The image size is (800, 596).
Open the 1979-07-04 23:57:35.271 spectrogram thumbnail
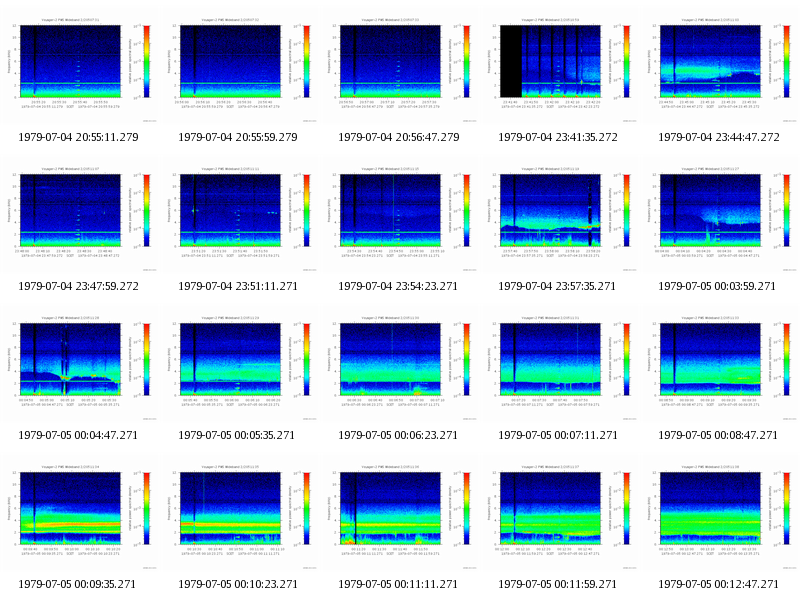pos(559,219)
